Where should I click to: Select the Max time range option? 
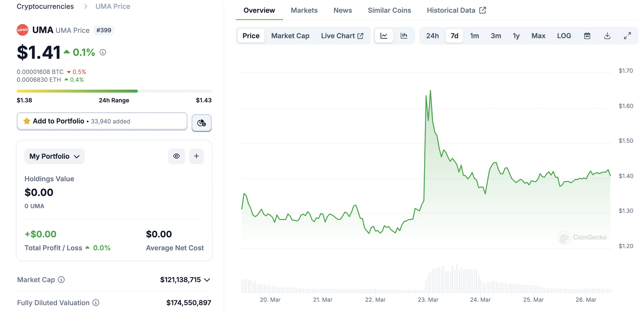[538, 36]
